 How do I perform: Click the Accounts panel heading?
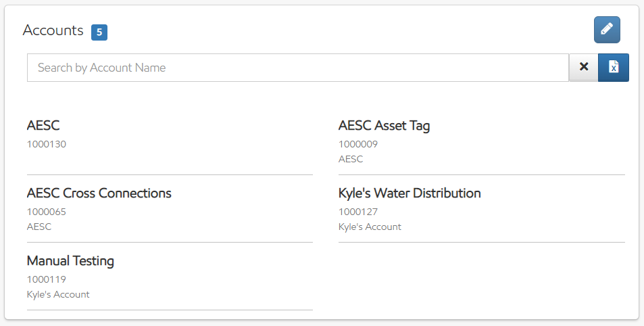coord(53,30)
